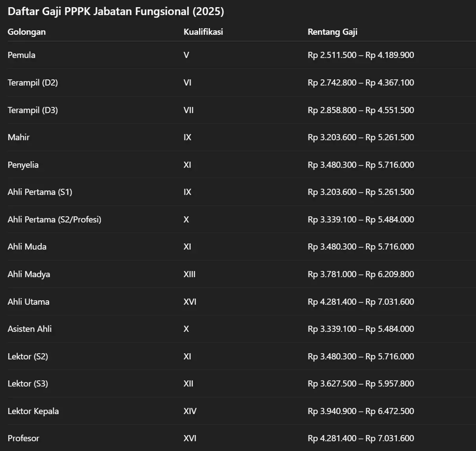Click the Asisten Ahli cell
The image size is (476, 451).
(29, 329)
